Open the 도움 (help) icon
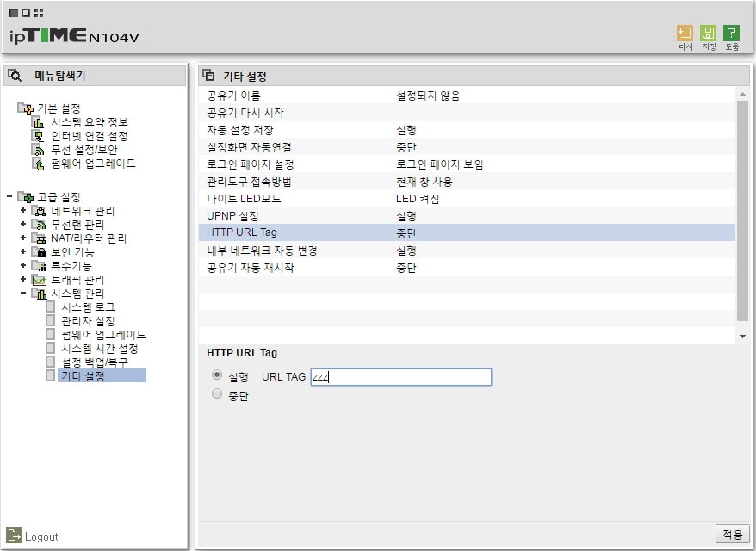Viewport: 756px width, 551px height. point(732,34)
